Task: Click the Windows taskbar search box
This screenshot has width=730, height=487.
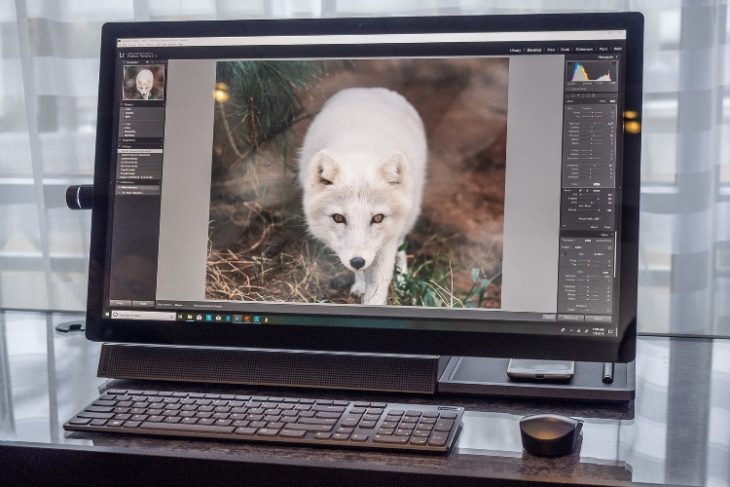Action: [144, 315]
